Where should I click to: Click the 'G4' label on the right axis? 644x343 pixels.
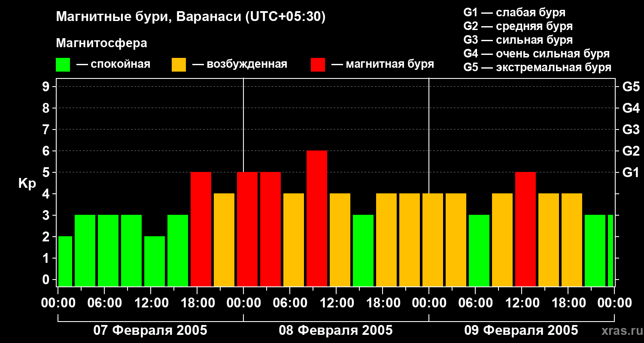(x=631, y=108)
